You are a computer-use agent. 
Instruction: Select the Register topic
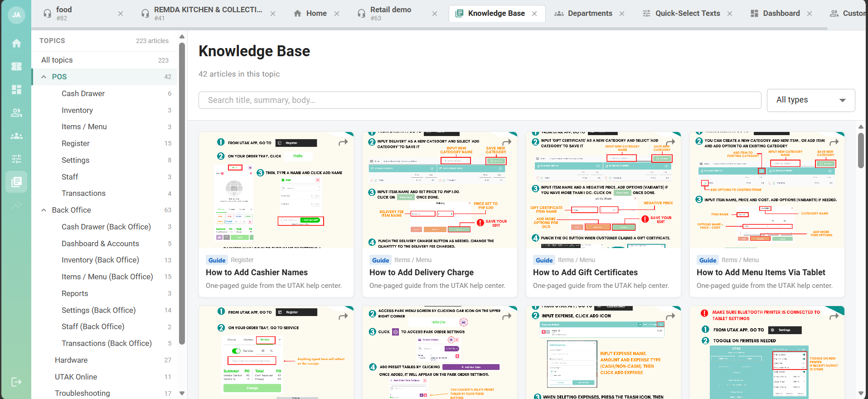click(104, 143)
